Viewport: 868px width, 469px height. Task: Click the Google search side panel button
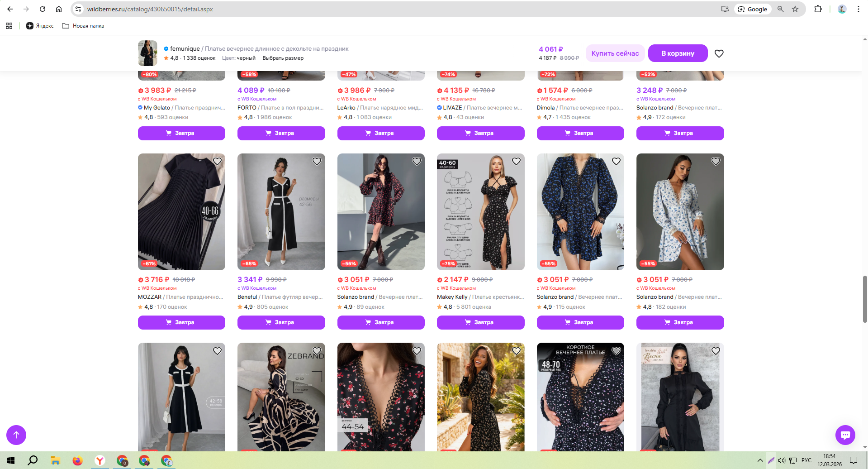(x=753, y=9)
